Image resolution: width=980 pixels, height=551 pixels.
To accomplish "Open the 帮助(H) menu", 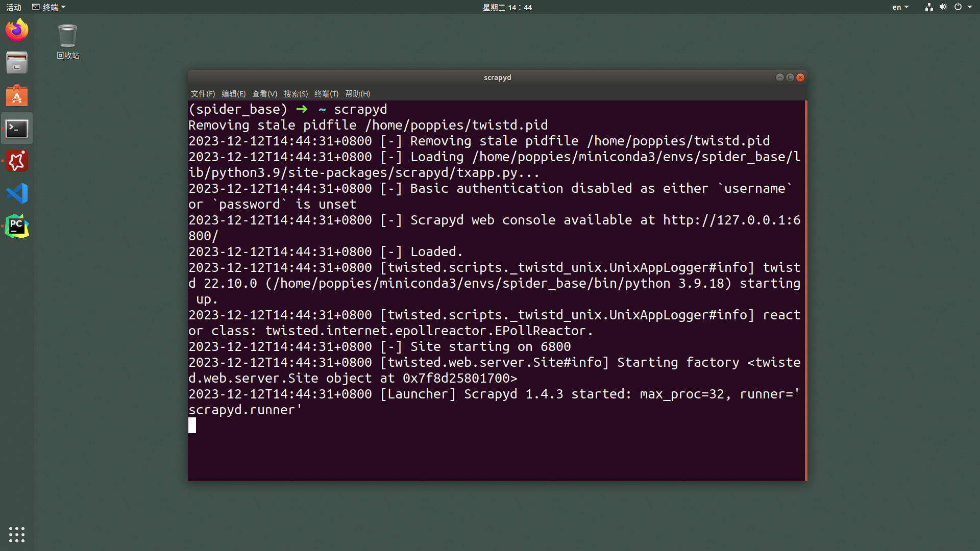I will click(x=357, y=94).
